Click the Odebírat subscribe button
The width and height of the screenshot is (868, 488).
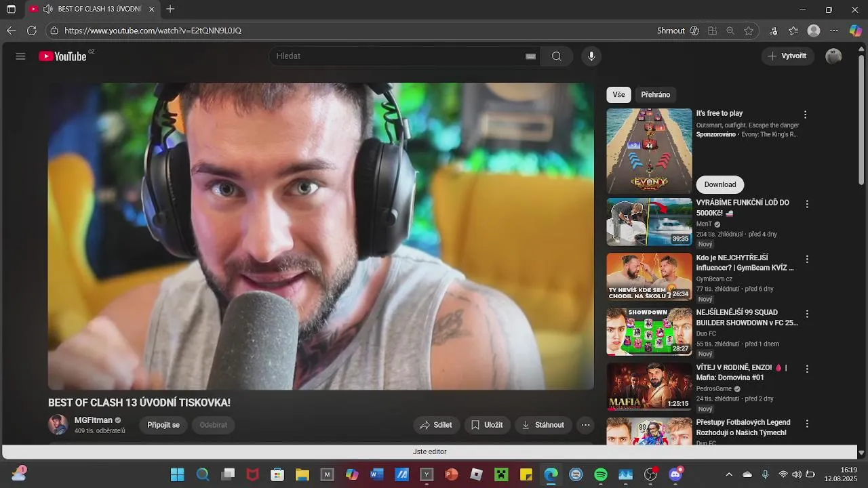[214, 425]
